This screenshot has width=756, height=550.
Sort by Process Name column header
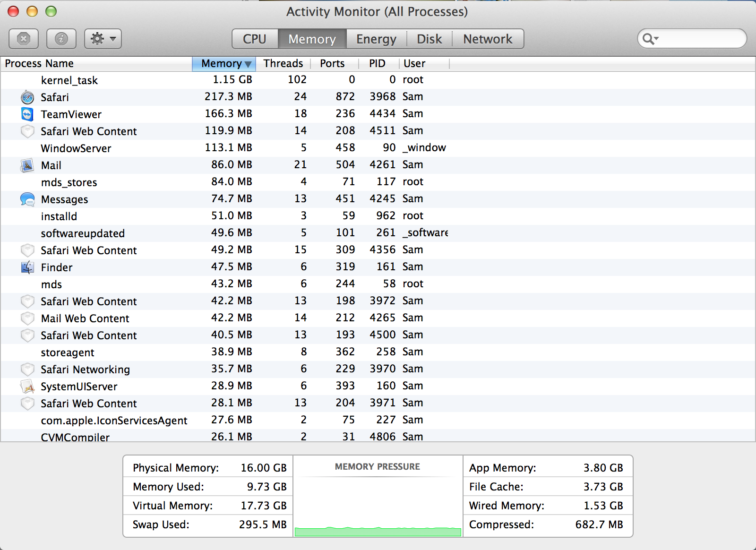click(96, 63)
